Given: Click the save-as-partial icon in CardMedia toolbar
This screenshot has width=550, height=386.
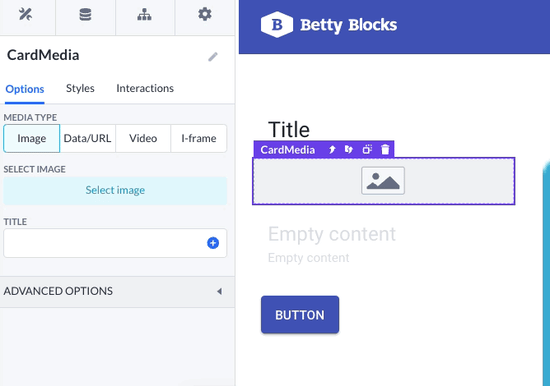Looking at the screenshot, I should pyautogui.click(x=349, y=149).
